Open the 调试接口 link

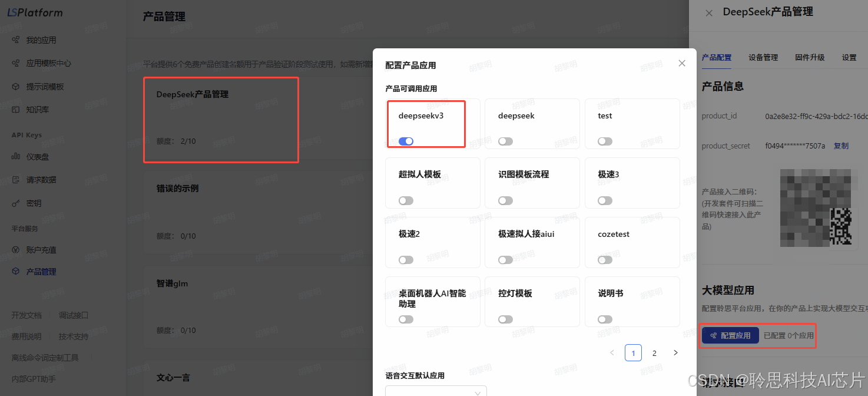74,316
